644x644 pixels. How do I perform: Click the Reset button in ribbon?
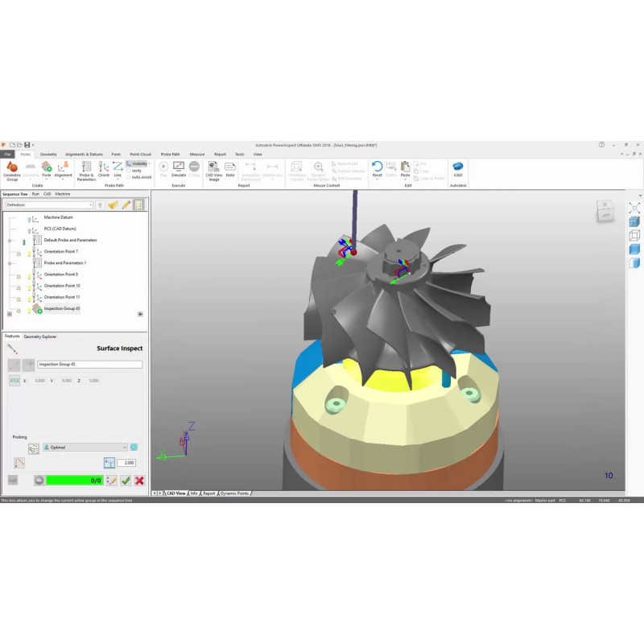click(377, 170)
